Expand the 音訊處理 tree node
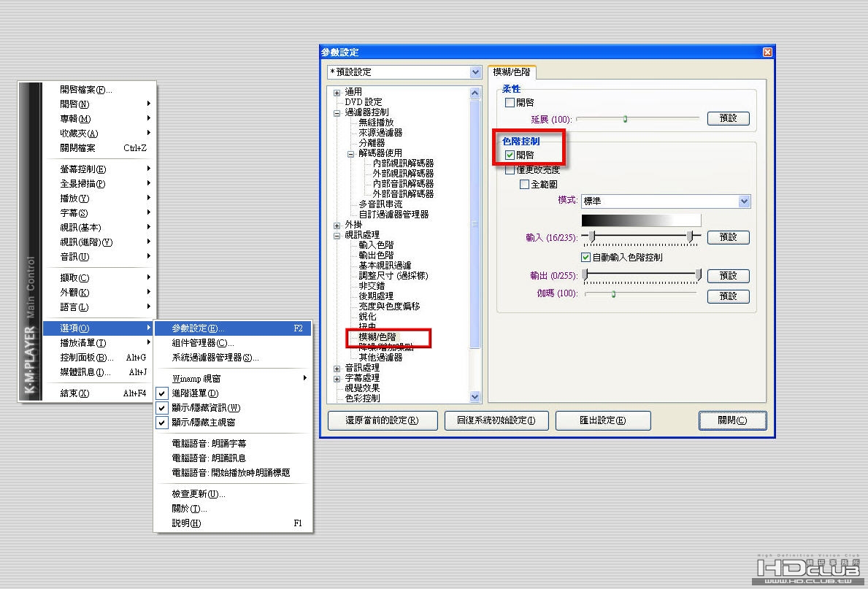This screenshot has width=868, height=589. [x=337, y=368]
